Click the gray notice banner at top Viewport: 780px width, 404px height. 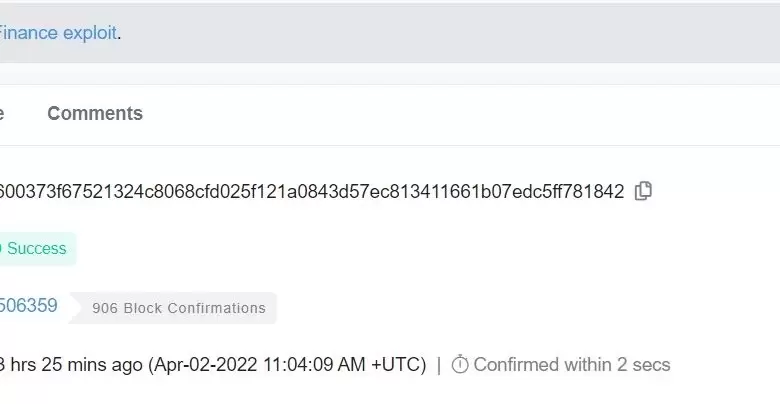(450, 32)
